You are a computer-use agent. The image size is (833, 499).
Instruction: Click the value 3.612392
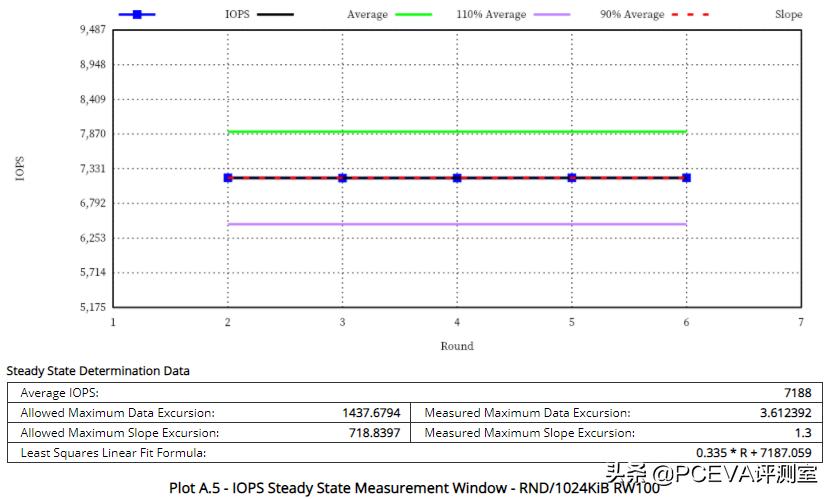coord(786,413)
